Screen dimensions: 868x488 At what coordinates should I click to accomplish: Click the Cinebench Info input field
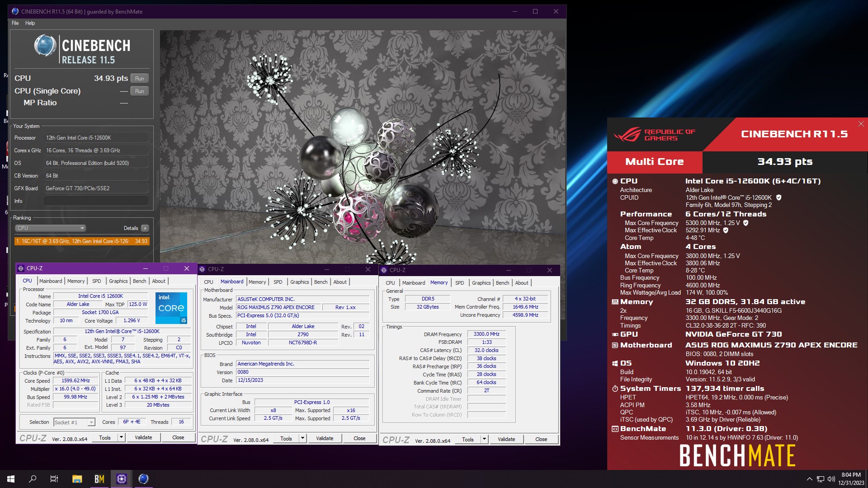click(96, 201)
